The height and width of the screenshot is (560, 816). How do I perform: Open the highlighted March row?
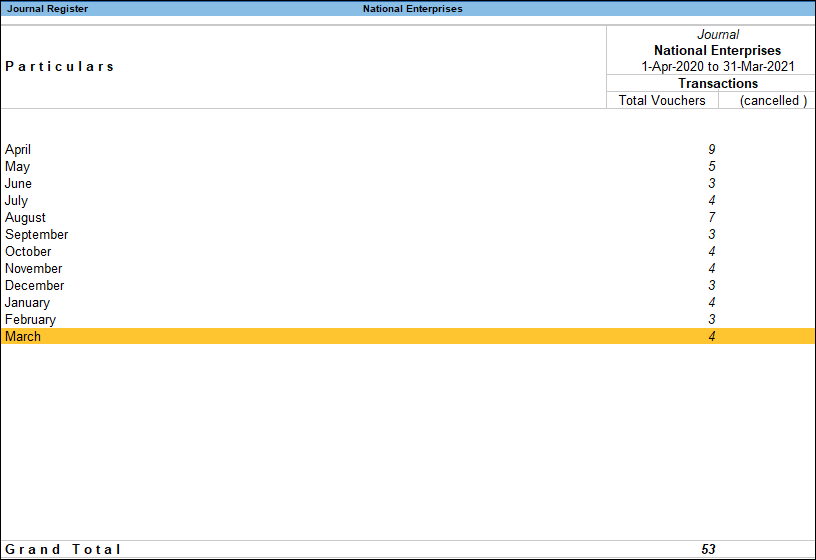point(407,336)
